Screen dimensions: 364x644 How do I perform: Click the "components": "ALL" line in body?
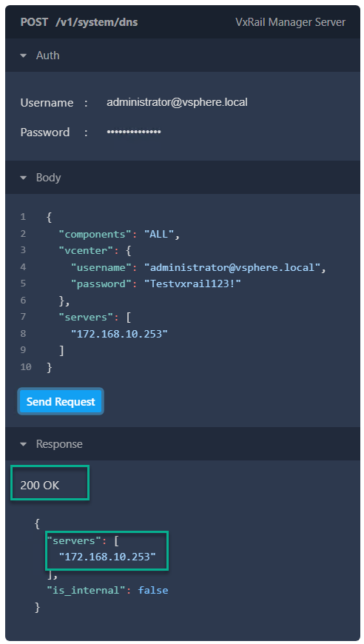(x=119, y=234)
